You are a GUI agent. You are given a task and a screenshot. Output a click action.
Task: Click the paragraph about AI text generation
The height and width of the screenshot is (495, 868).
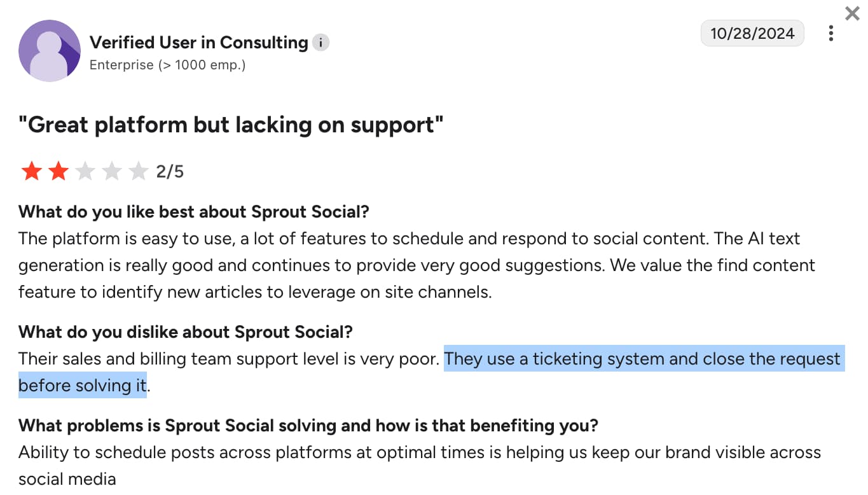[417, 265]
